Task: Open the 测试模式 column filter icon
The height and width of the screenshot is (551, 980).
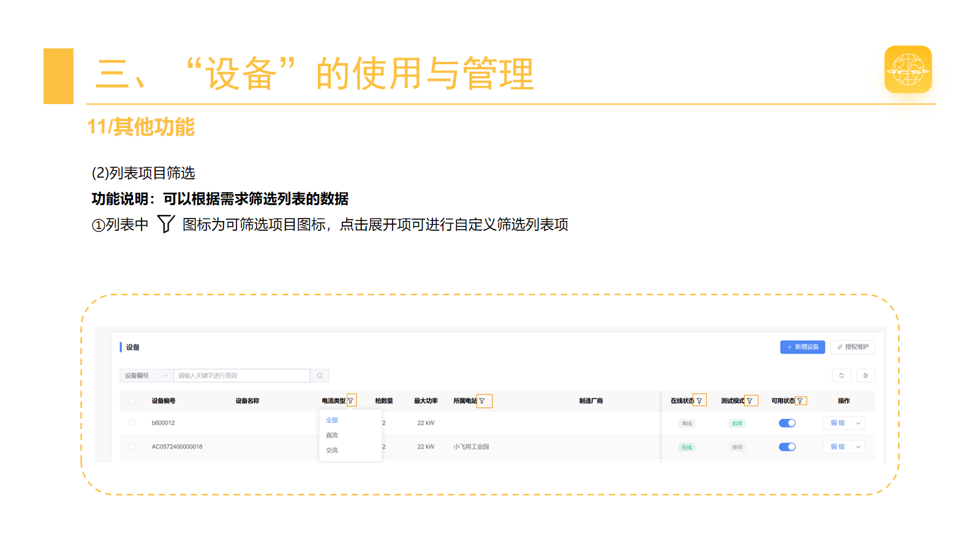Action: pos(750,401)
